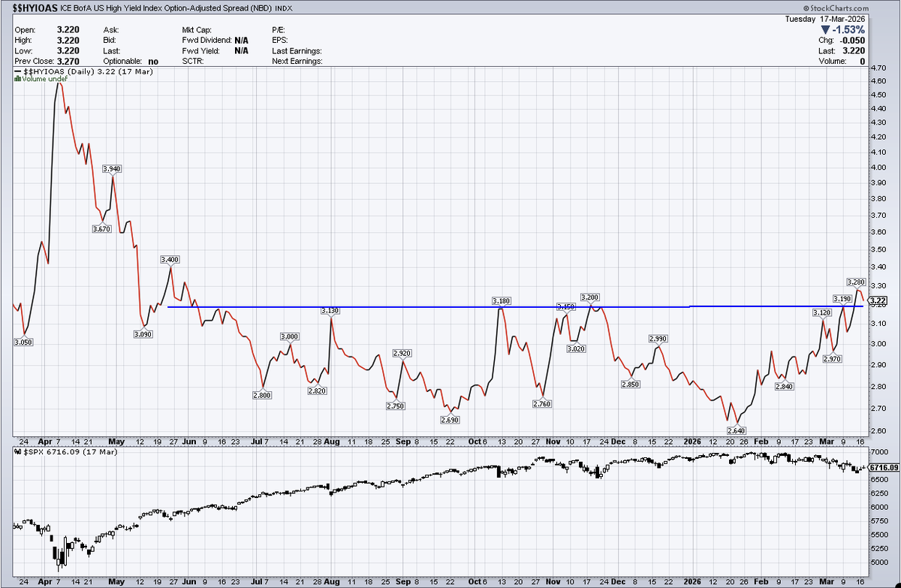Click the 2.750 trough label

395,406
